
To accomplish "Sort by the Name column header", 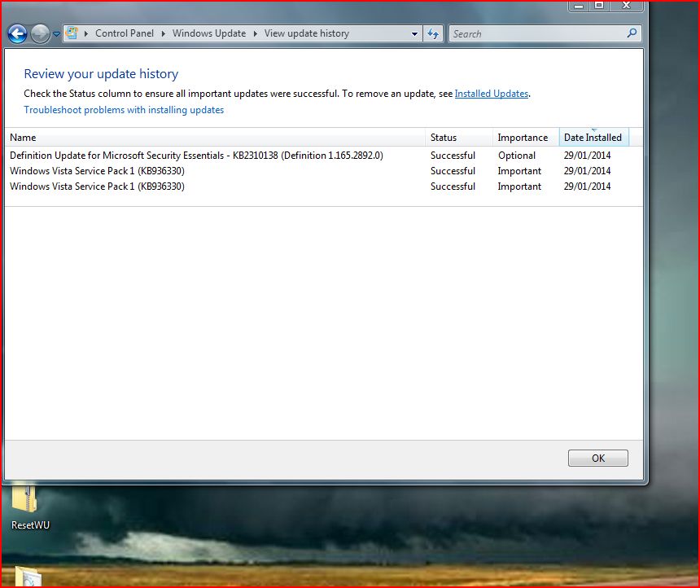I will click(x=215, y=137).
